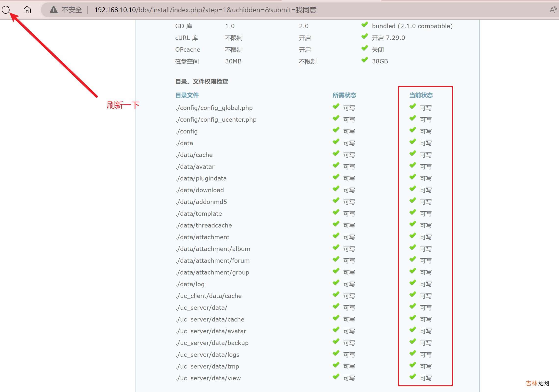Select the ./data/threadcache path text
The height and width of the screenshot is (392, 559).
pyautogui.click(x=204, y=226)
